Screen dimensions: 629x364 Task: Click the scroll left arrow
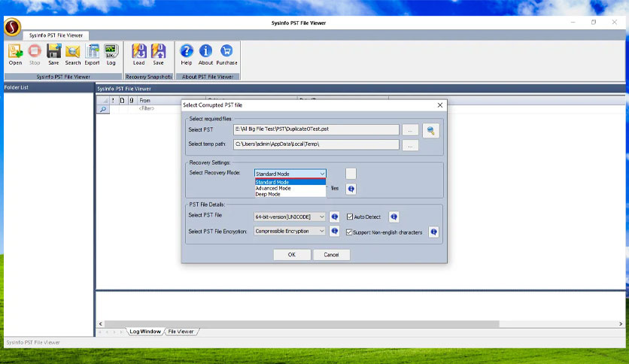click(101, 324)
